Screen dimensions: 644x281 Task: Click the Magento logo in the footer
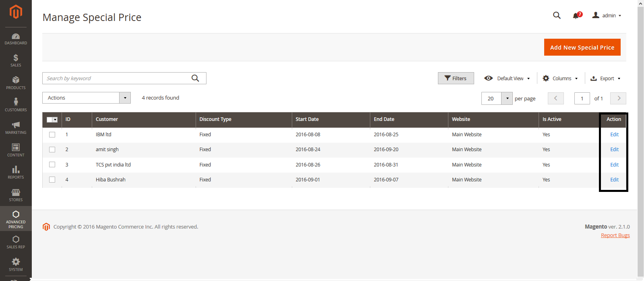(x=46, y=227)
